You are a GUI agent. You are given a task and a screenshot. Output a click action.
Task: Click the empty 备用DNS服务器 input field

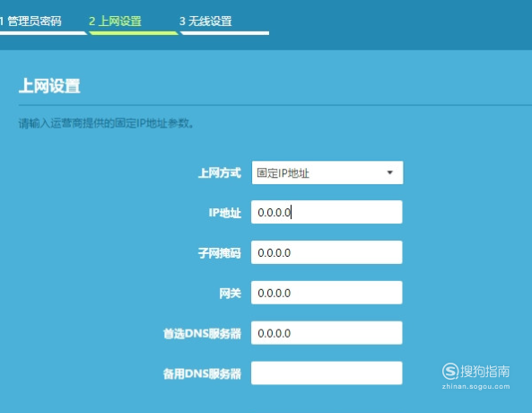327,373
